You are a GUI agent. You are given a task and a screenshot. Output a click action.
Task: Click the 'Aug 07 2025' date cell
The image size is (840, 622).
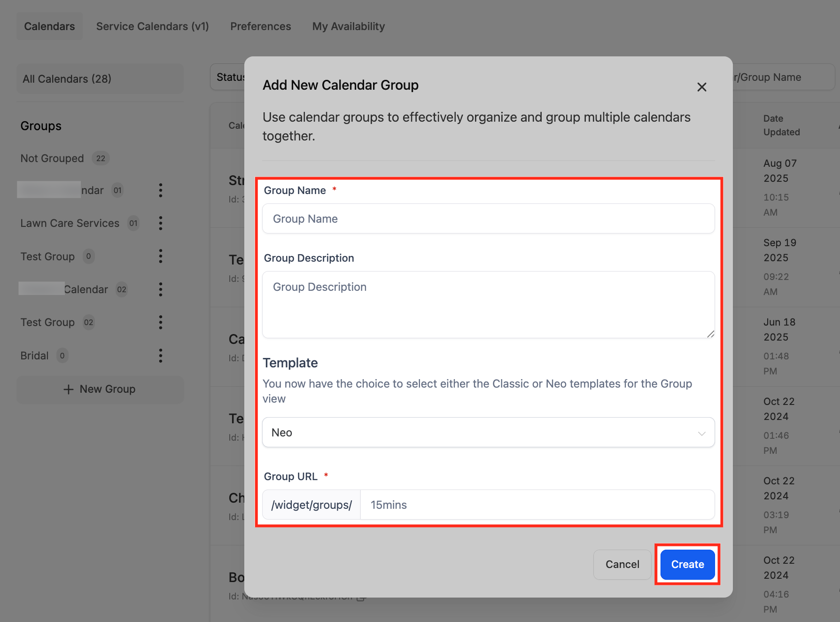(x=780, y=171)
